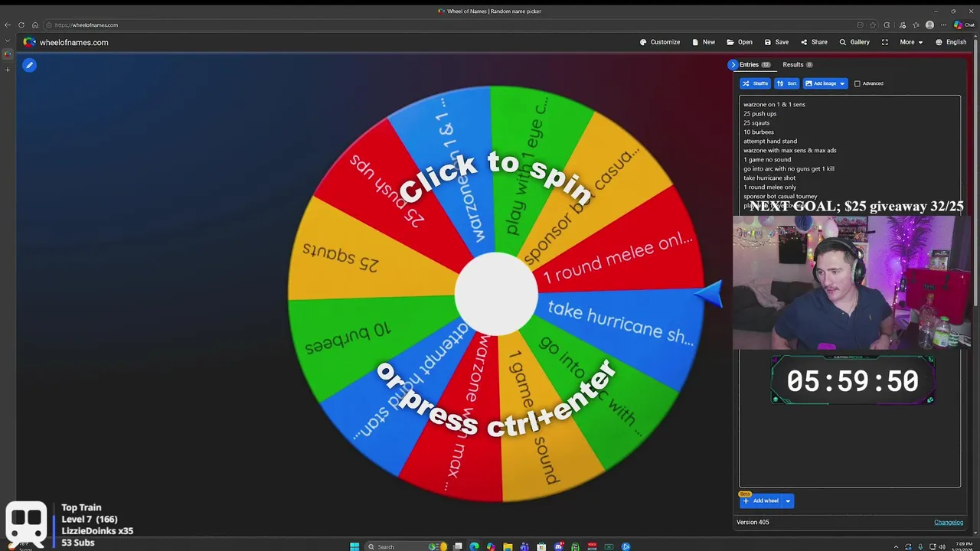Open the Changelog link
980x551 pixels.
click(948, 522)
